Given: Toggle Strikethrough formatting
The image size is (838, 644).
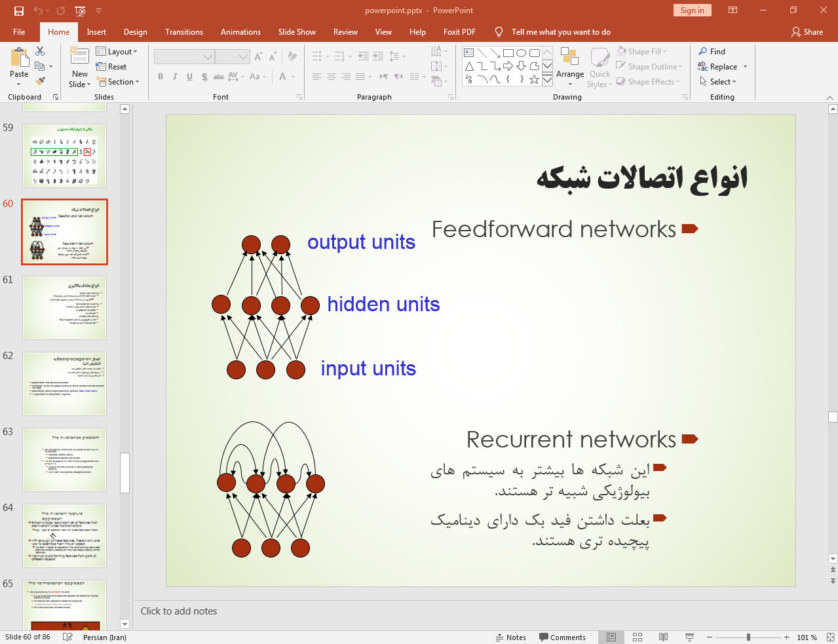Looking at the screenshot, I should pos(219,77).
